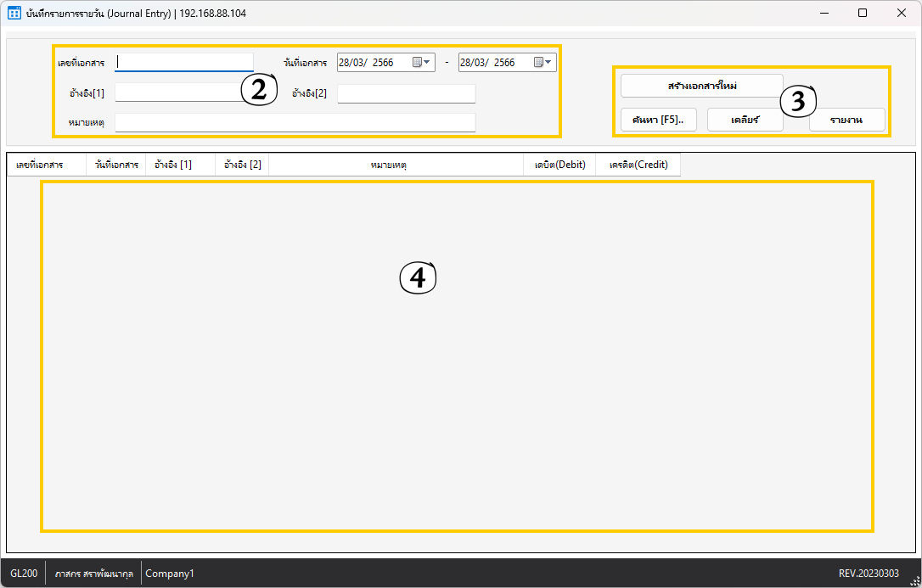922x588 pixels.
Task: Expand the end date picker dropdown arrow
Action: pos(549,62)
